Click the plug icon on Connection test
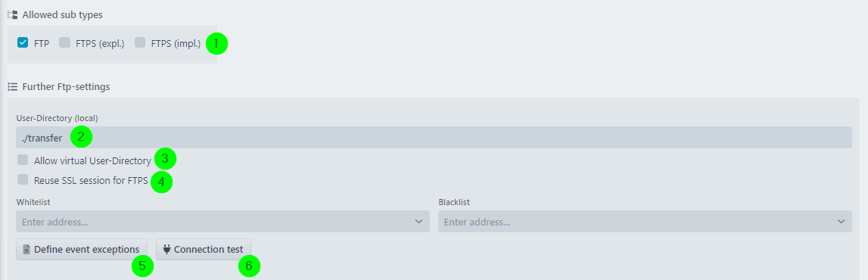Image resolution: width=868 pixels, height=280 pixels. click(166, 250)
